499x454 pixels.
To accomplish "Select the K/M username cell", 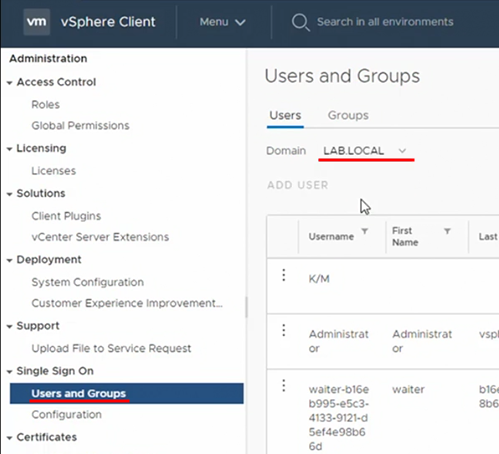I will 319,279.
